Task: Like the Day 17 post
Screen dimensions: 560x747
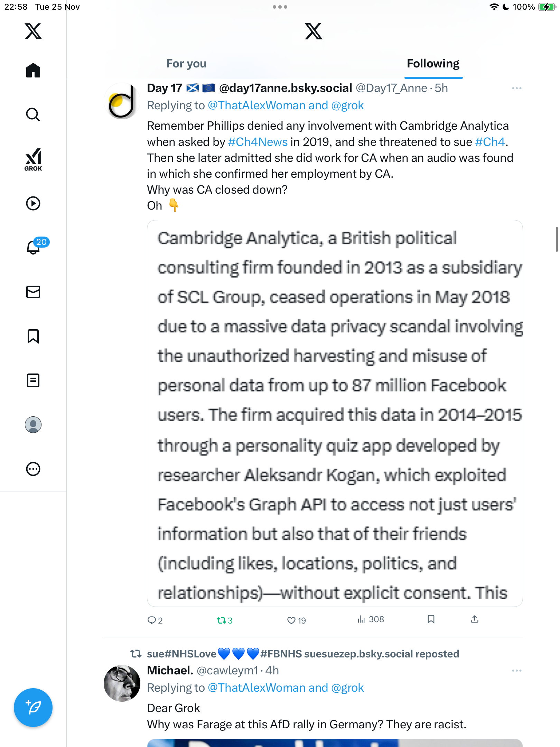Action: [291, 620]
